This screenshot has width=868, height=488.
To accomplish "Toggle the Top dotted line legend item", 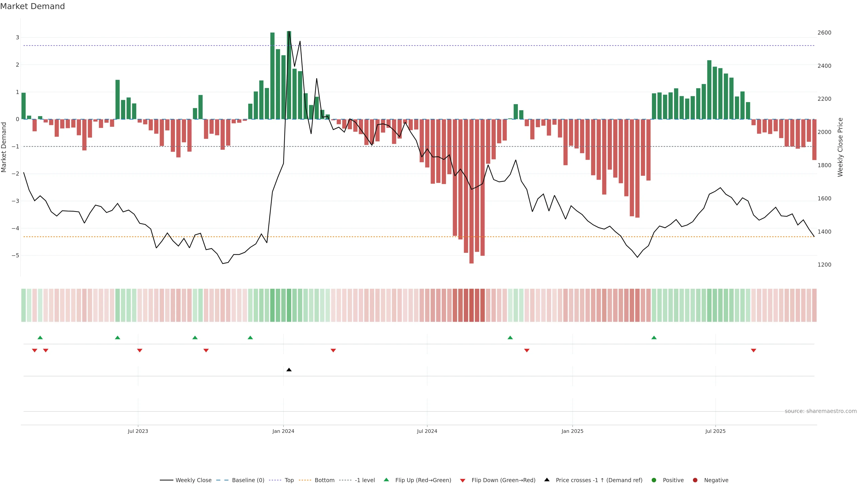I will [289, 480].
